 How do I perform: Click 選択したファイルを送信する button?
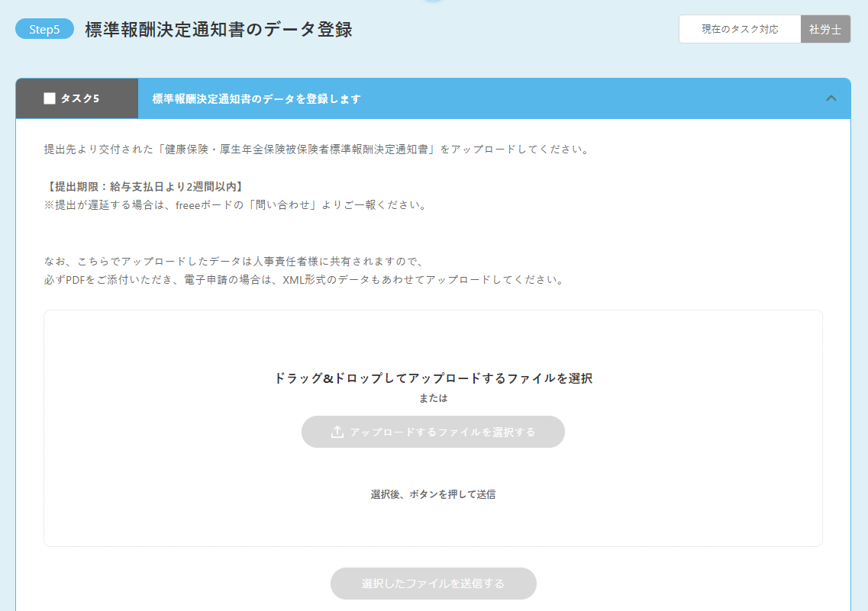click(x=434, y=584)
